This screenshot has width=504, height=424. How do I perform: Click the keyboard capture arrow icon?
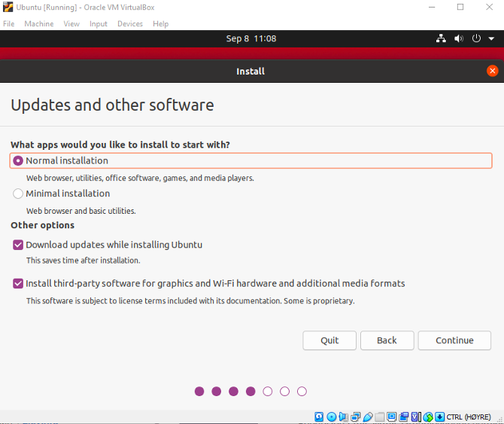[440, 417]
